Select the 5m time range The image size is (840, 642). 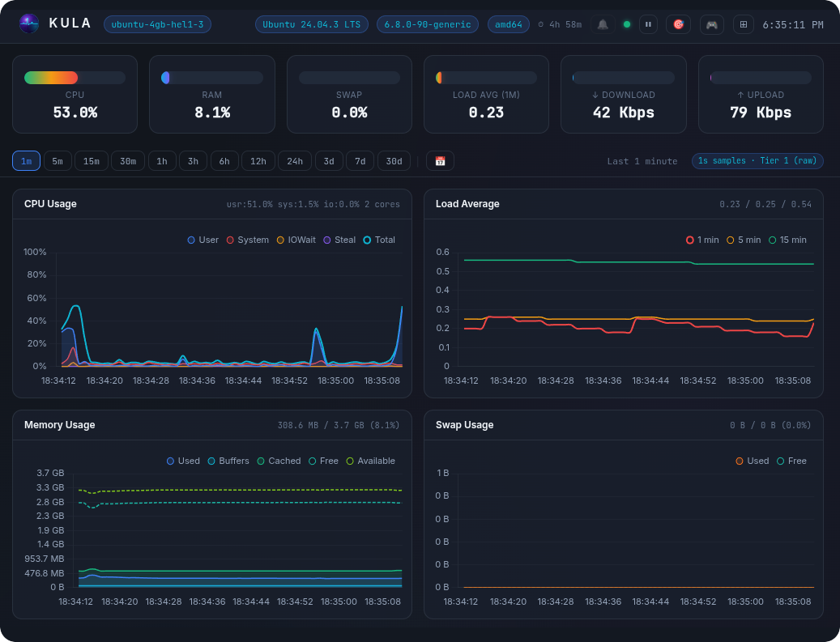tap(58, 161)
